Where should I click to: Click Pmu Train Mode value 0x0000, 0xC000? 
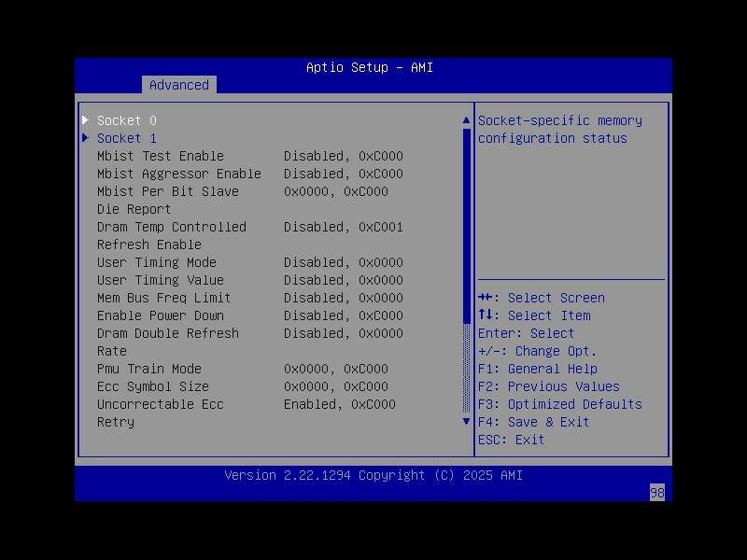(x=336, y=369)
